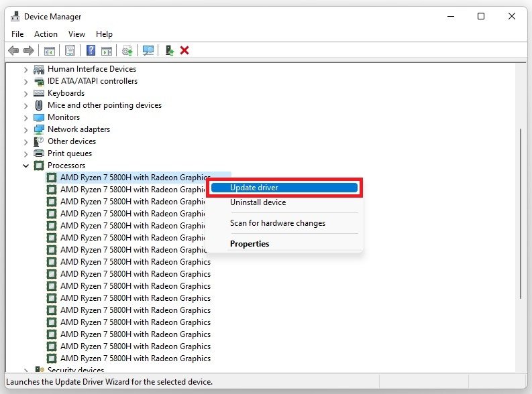
Task: Click the vertical scrollbar thumb
Action: pos(521,214)
